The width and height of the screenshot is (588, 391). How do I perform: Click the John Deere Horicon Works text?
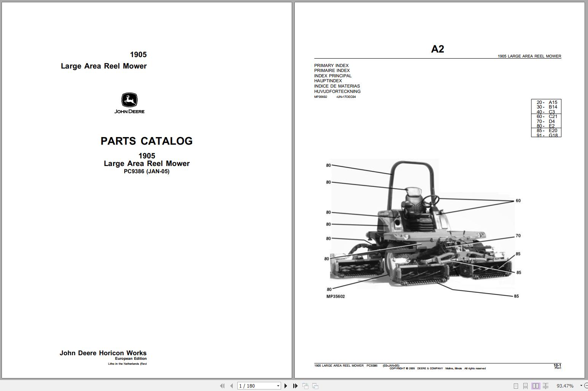tap(103, 353)
